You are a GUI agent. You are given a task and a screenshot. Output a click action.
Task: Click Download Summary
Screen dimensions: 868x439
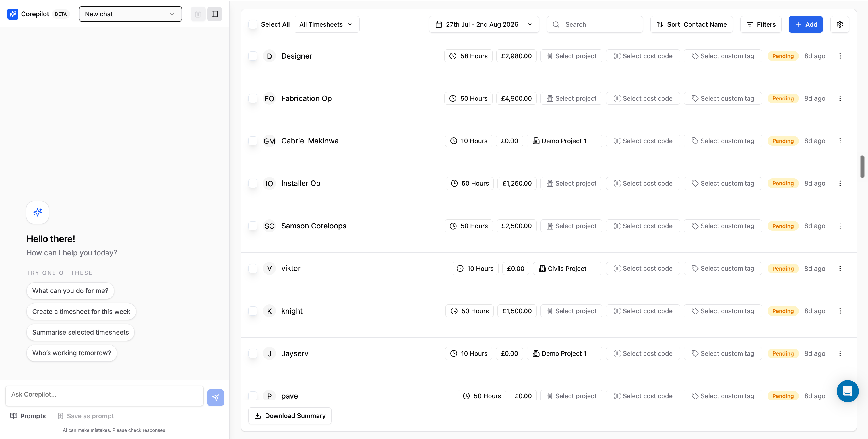(x=290, y=416)
